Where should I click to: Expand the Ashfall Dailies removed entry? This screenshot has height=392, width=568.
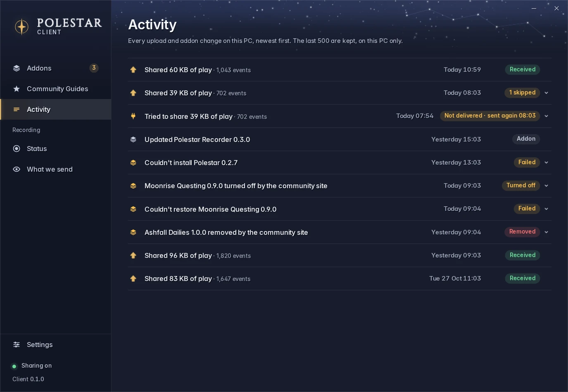[547, 232]
